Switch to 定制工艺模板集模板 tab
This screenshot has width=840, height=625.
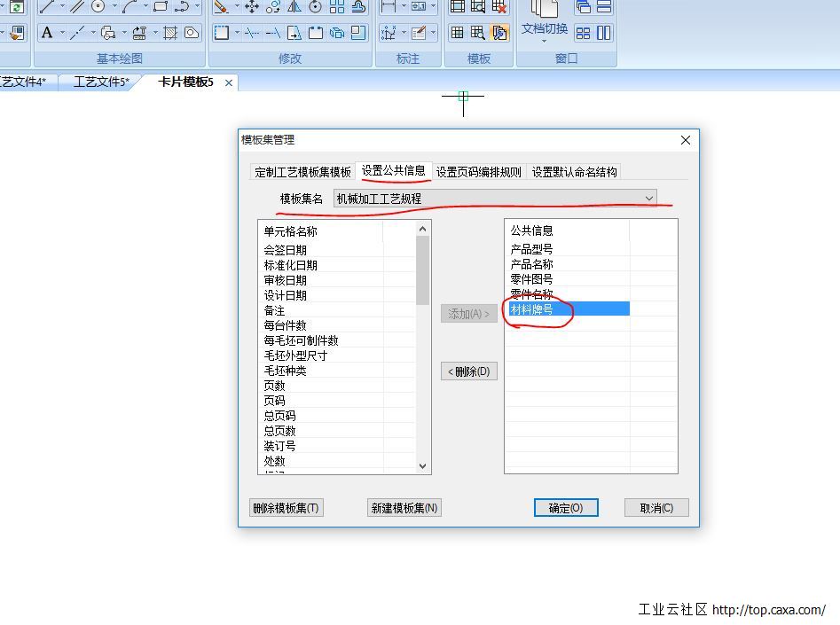click(302, 172)
